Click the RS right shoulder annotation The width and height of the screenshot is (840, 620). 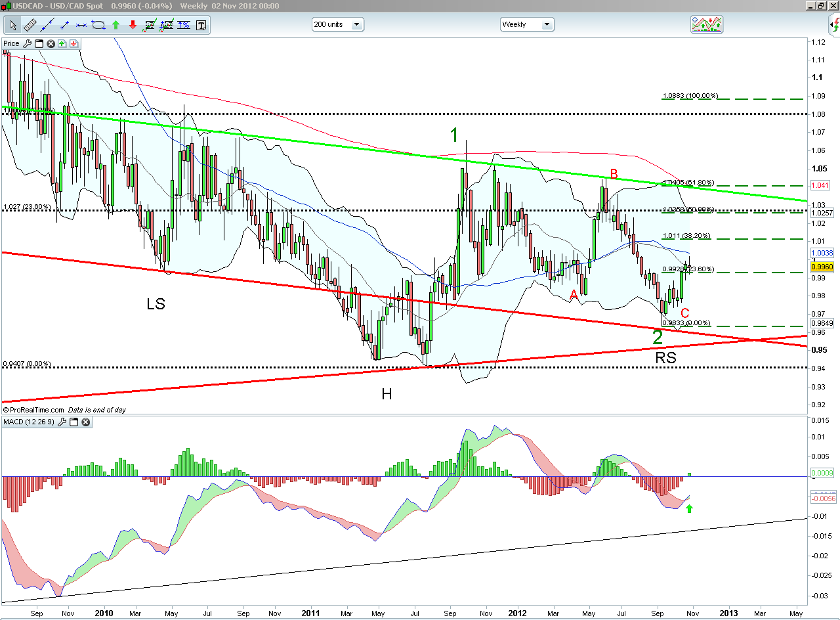(666, 358)
